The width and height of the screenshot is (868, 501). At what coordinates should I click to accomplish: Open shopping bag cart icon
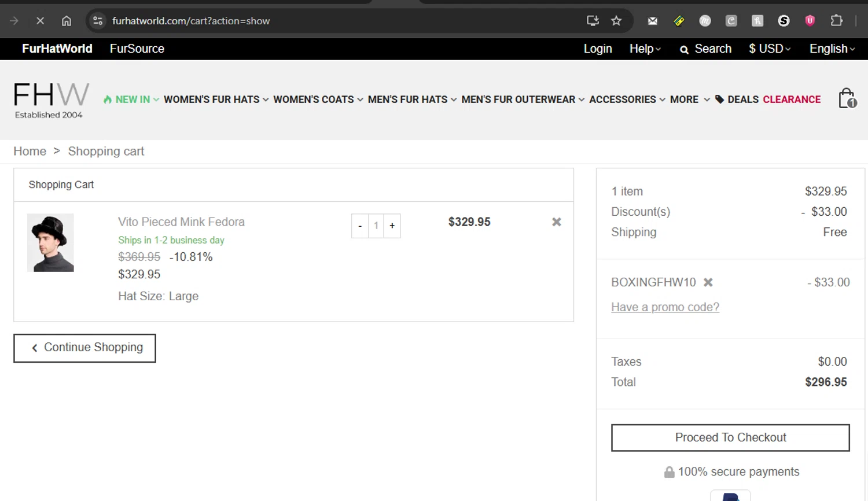click(x=848, y=98)
